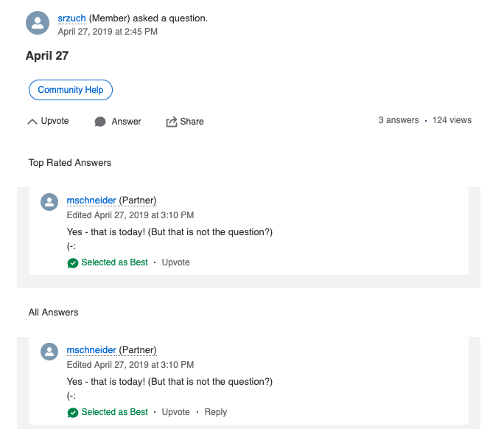Click the upvote chevron icon on question
This screenshot has height=429, width=504.
[x=32, y=122]
